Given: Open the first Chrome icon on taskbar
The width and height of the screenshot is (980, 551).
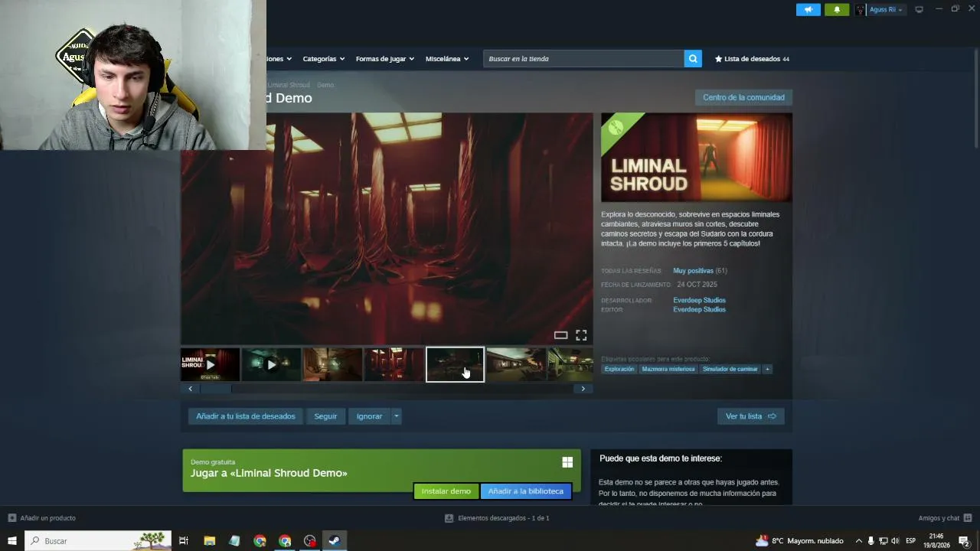Looking at the screenshot, I should coord(260,541).
